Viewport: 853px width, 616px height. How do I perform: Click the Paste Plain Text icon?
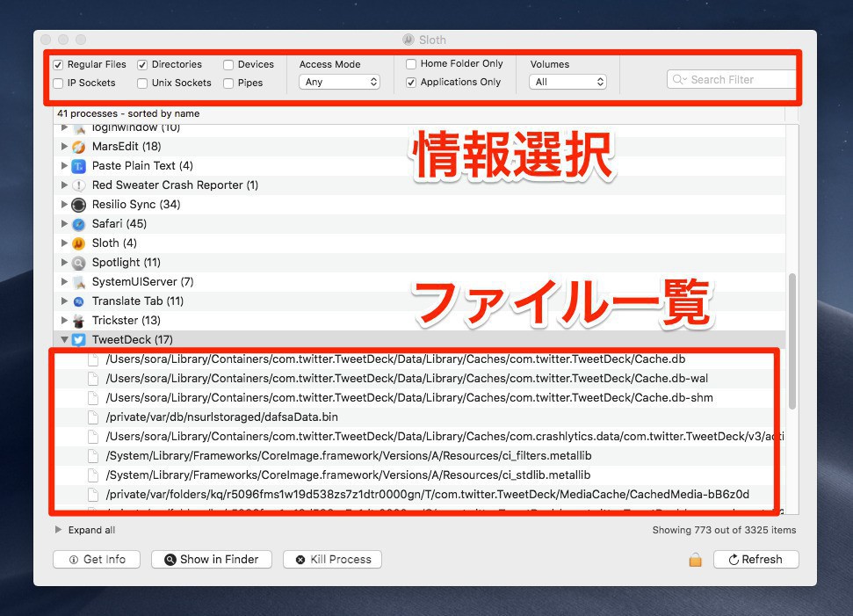pyautogui.click(x=78, y=166)
